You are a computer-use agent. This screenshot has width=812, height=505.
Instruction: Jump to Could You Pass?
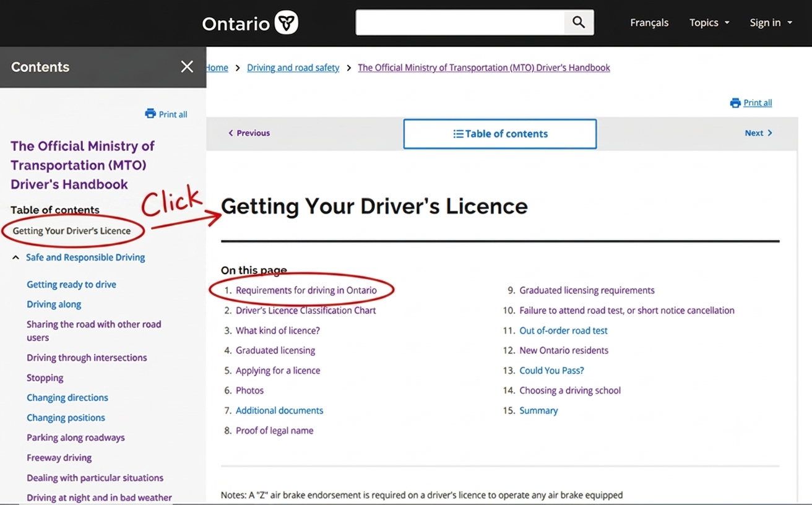(x=551, y=371)
